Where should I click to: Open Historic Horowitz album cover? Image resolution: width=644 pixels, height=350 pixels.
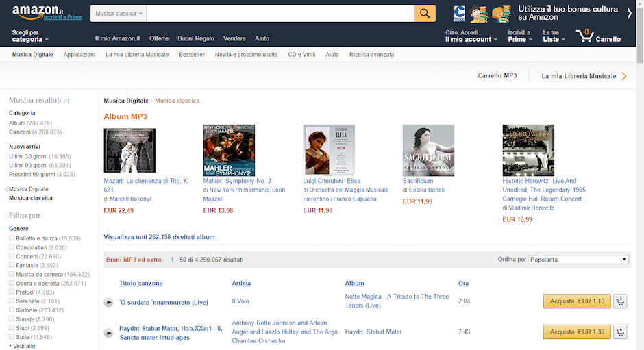[528, 151]
